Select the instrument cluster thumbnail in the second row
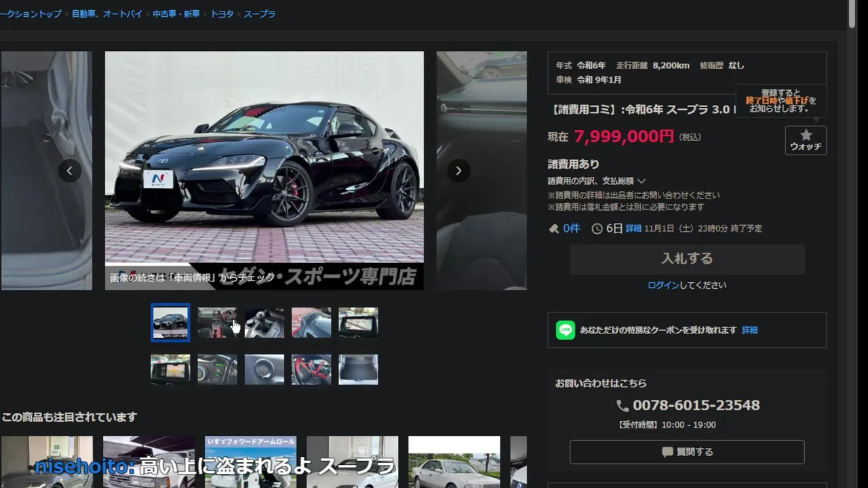 pyautogui.click(x=217, y=369)
